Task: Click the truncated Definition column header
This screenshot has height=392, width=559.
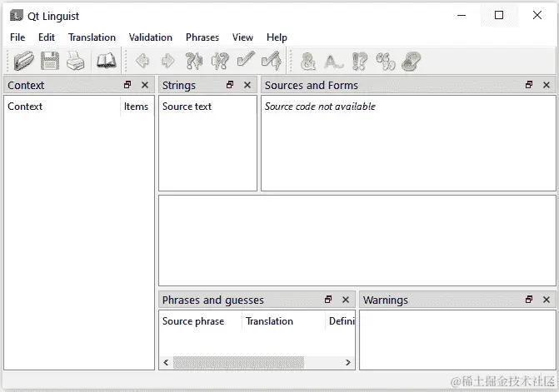Action: click(340, 321)
